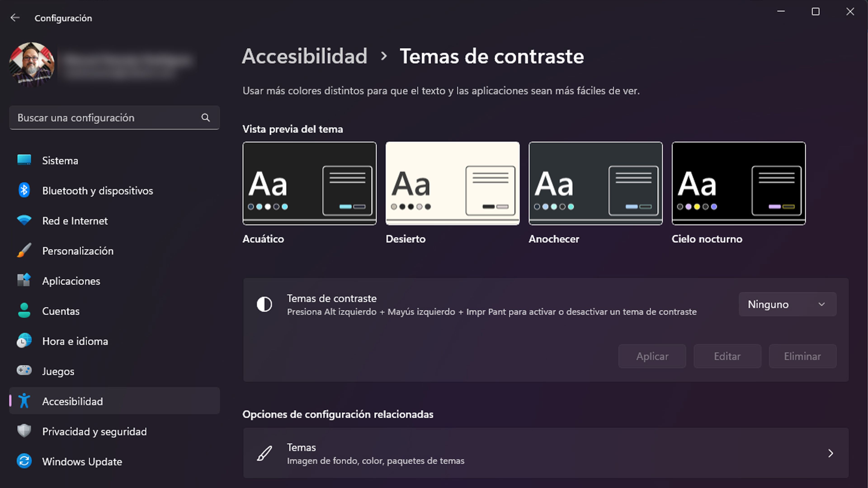
Task: Click the Accesibilidad breadcrumb link
Action: 304,56
